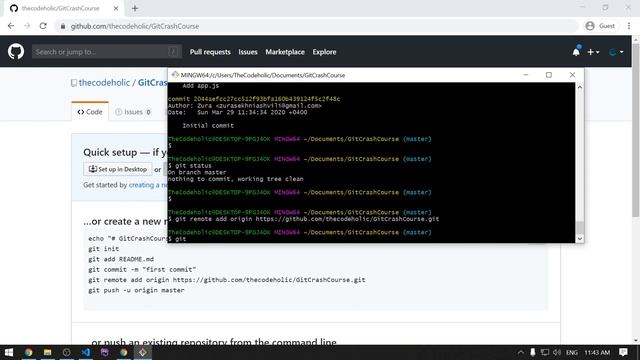Open Issues in GitHub header
The width and height of the screenshot is (640, 360).
click(x=248, y=52)
